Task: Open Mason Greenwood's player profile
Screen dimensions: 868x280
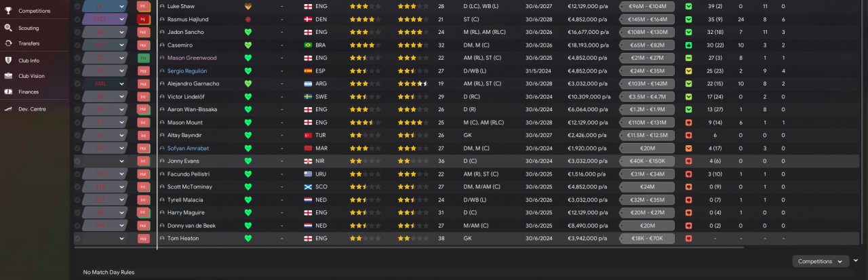Action: [x=192, y=58]
